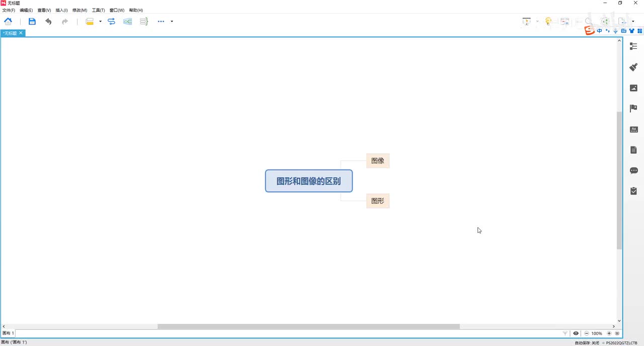Click the scroll up arrow of the canvas
Image resolution: width=644 pixels, height=346 pixels.
tap(619, 40)
